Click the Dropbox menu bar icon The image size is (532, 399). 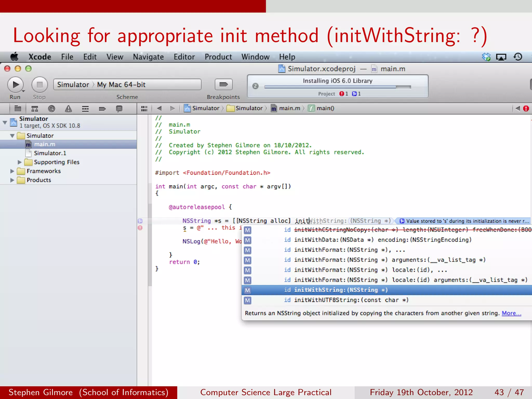click(x=486, y=57)
